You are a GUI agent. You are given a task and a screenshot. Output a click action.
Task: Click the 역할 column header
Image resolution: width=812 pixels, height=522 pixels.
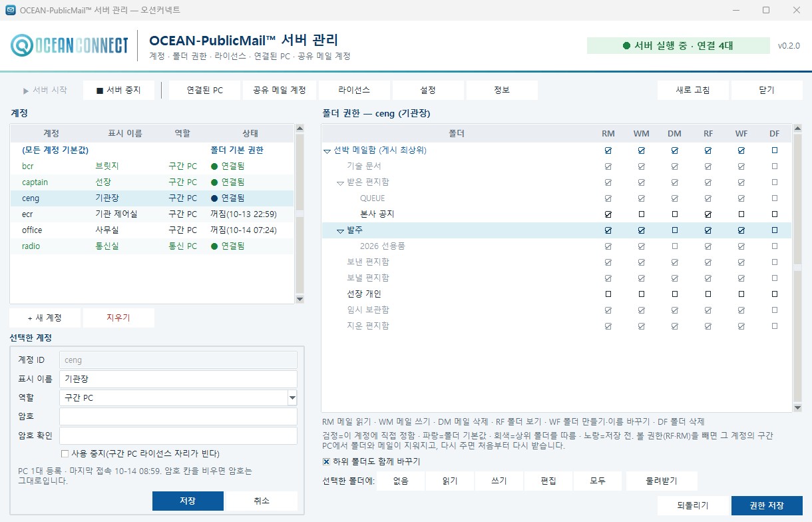182,133
